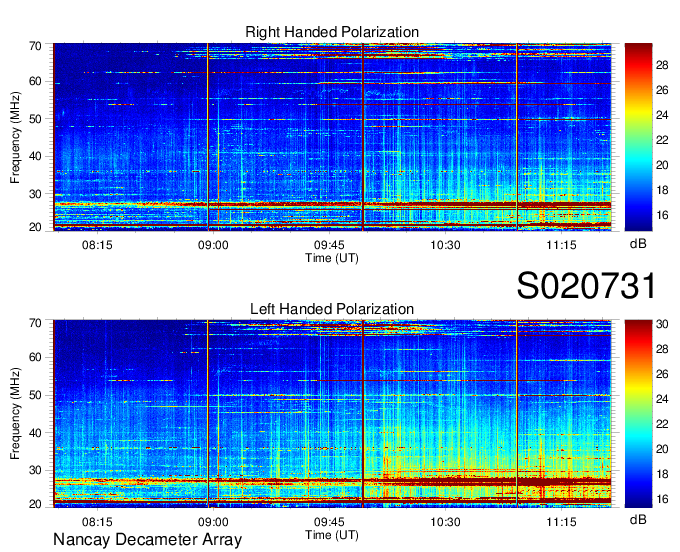The image size is (680, 552).
Task: Click the 08:15 tick label on bottom plot
Action: pyautogui.click(x=97, y=522)
